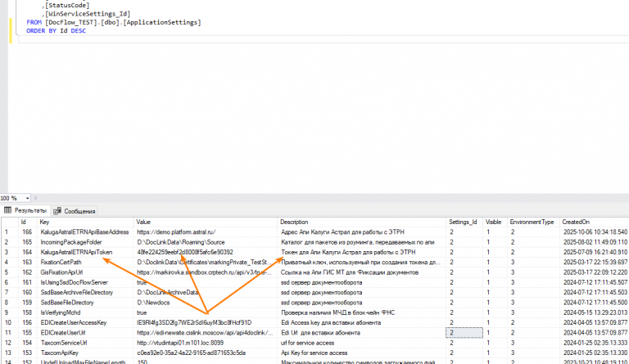Click the grid icon on the Результаты tab
The width and height of the screenshot is (629, 364).
pos(7,210)
